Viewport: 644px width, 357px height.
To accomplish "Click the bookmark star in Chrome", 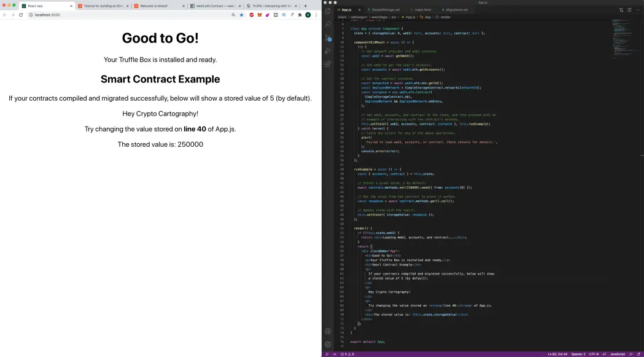I will (241, 15).
